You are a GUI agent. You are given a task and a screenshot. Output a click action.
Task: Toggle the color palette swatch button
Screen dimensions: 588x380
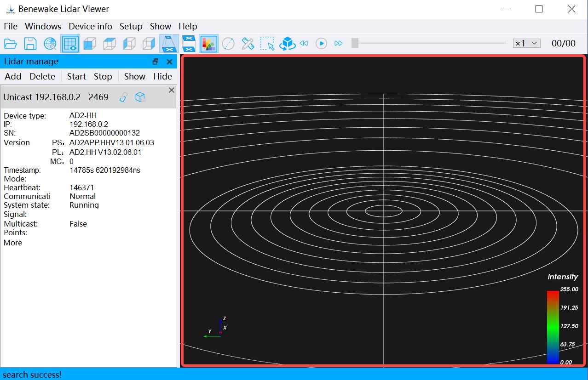[x=209, y=44]
